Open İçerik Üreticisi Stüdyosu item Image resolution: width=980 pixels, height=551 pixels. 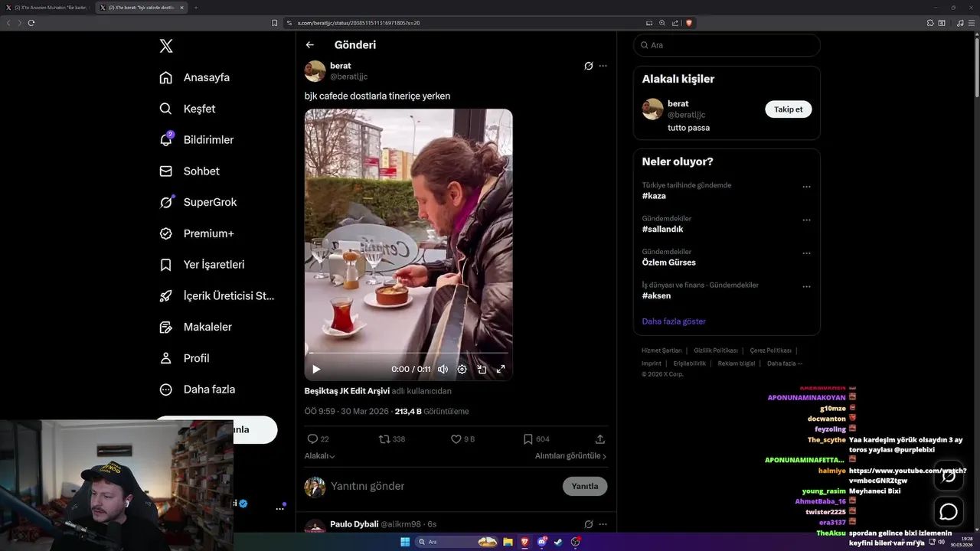(217, 295)
